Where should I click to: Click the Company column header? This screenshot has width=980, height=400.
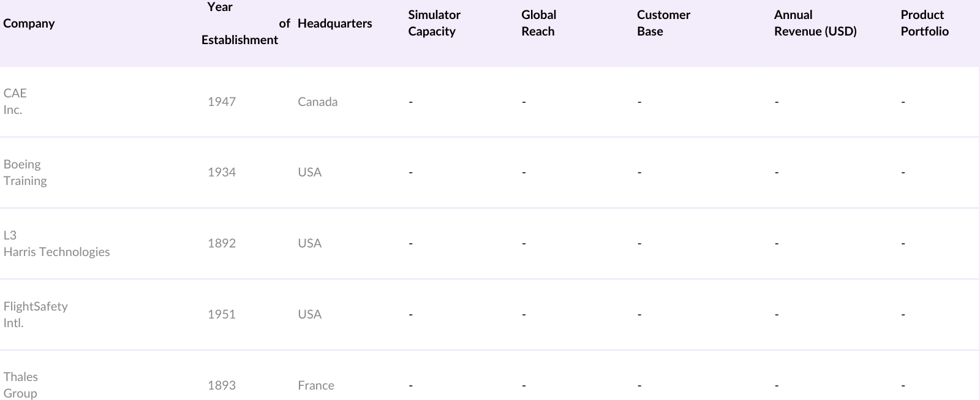pyautogui.click(x=29, y=23)
